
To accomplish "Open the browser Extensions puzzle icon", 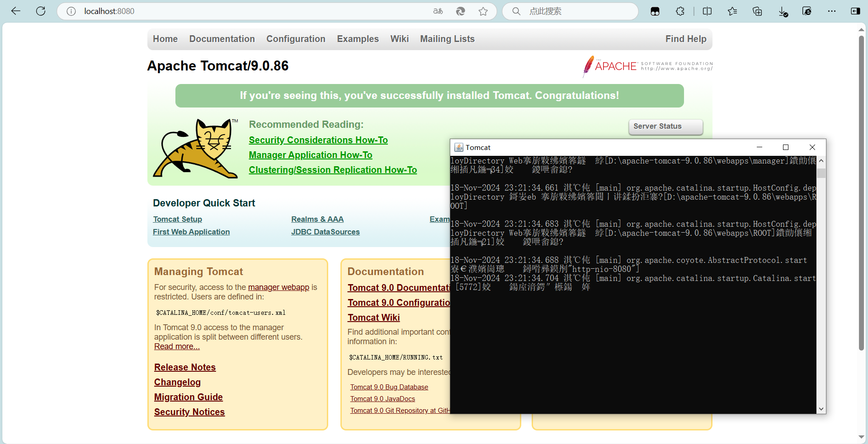I will [680, 11].
